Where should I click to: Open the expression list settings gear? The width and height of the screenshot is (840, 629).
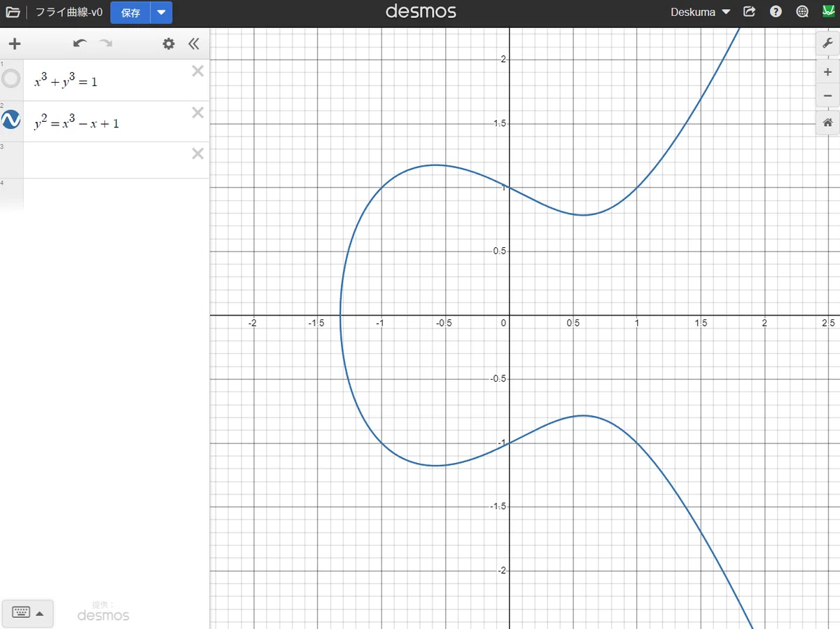(169, 44)
